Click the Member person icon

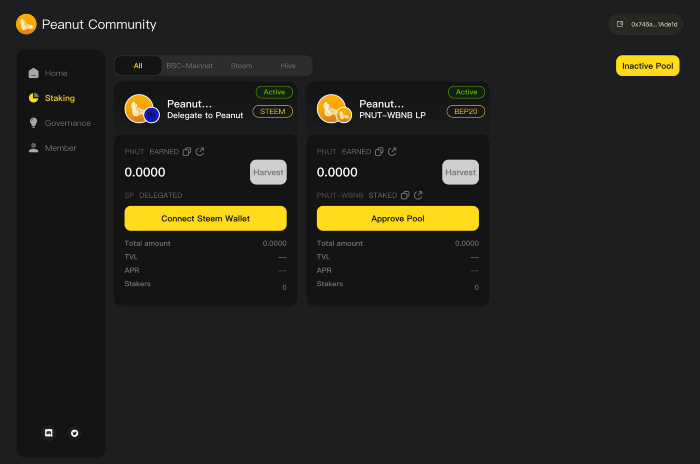[x=33, y=148]
